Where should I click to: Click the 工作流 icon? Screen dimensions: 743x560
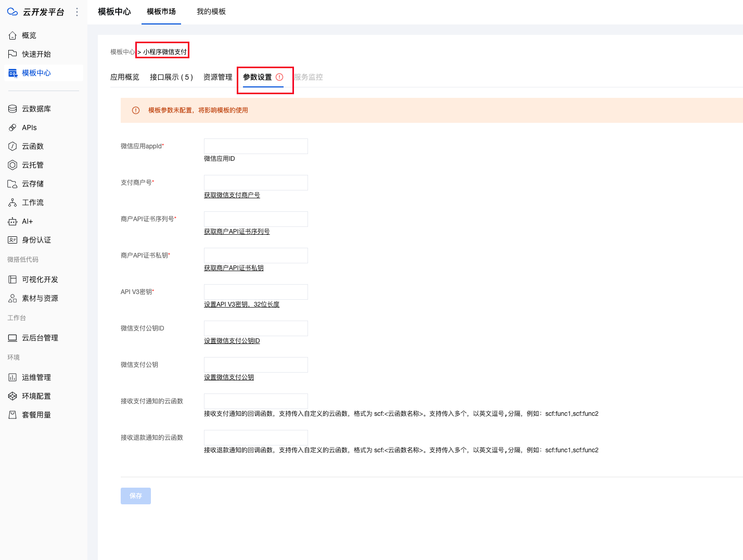coord(12,202)
